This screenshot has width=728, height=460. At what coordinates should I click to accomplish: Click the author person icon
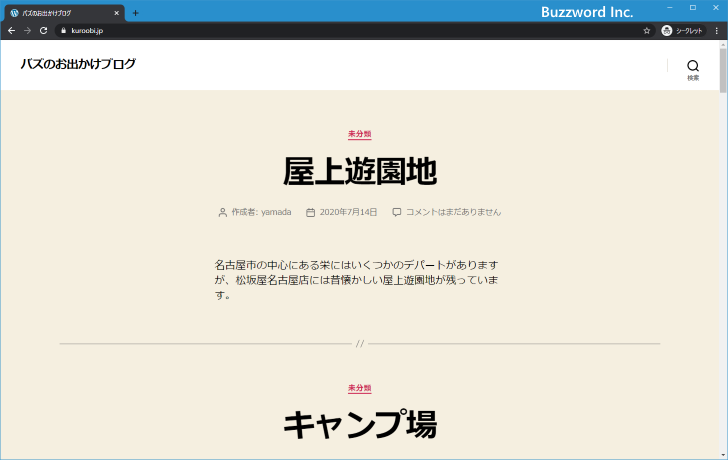pyautogui.click(x=222, y=213)
